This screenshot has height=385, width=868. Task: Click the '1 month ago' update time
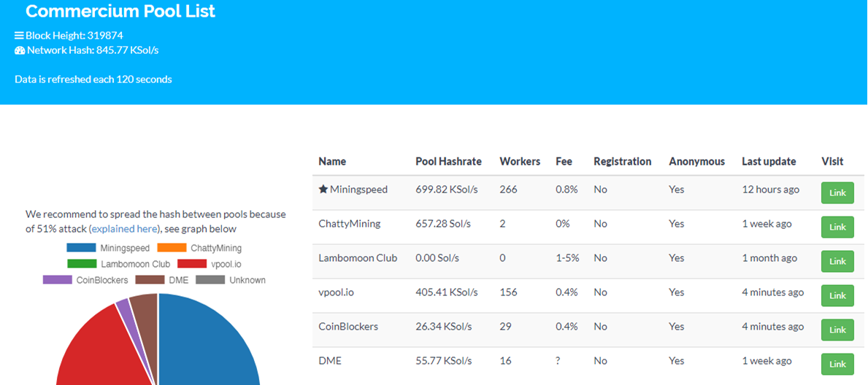(x=770, y=258)
